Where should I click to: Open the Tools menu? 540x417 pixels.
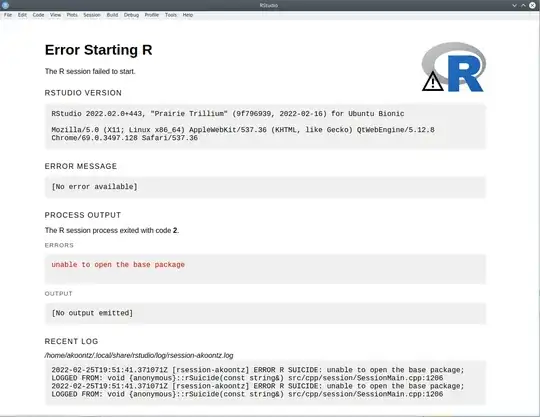[x=171, y=15]
